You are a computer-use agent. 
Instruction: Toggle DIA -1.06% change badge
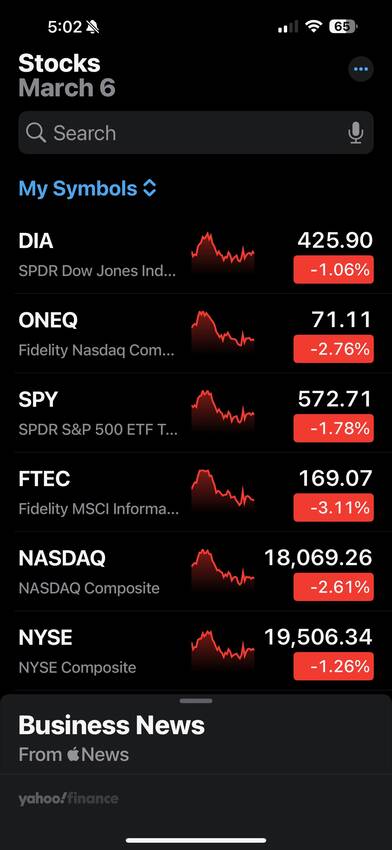[x=333, y=269]
